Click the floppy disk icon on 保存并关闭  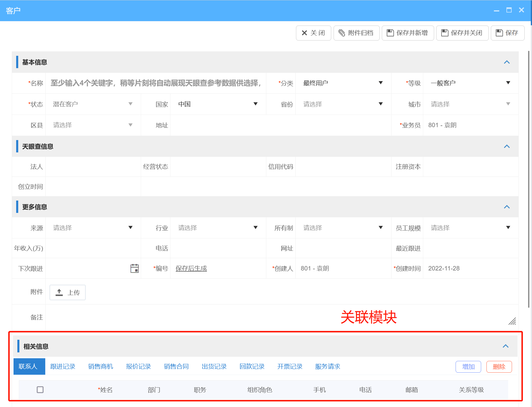445,33
